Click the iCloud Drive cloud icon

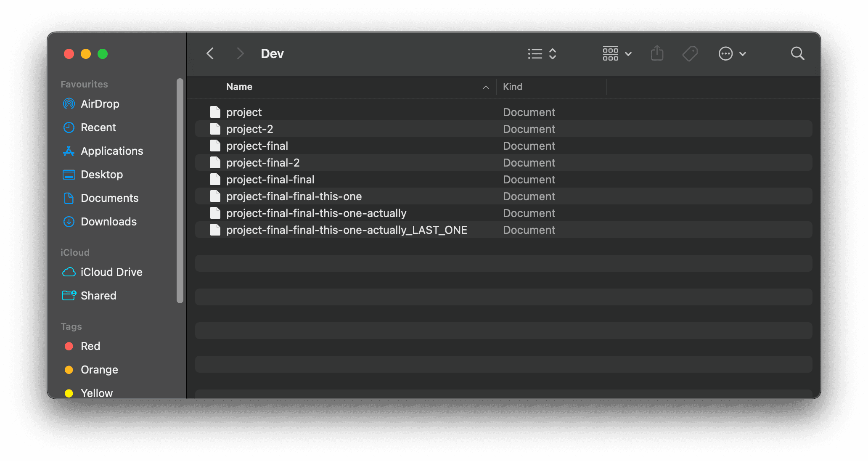click(69, 272)
